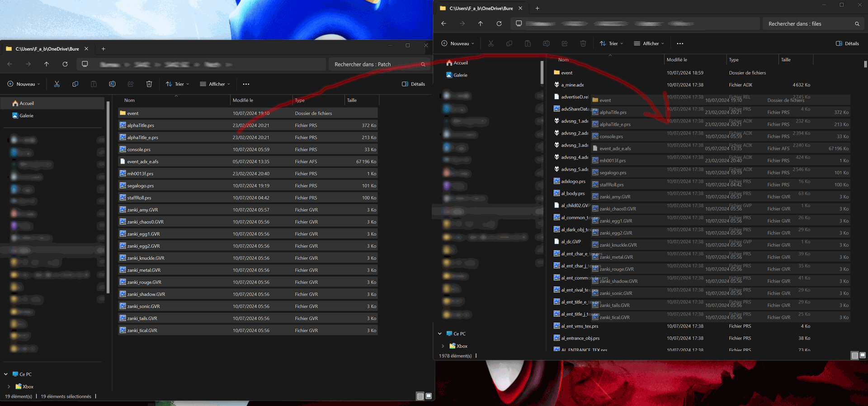Open the Nouveau dropdown in Patch window
868x406 pixels.
[x=24, y=84]
